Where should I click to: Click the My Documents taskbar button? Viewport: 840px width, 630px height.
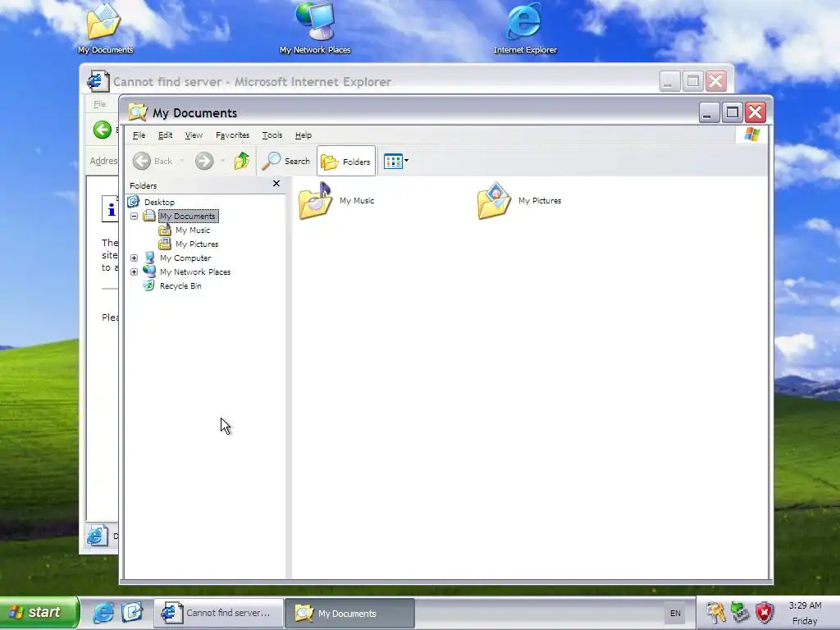pyautogui.click(x=349, y=613)
